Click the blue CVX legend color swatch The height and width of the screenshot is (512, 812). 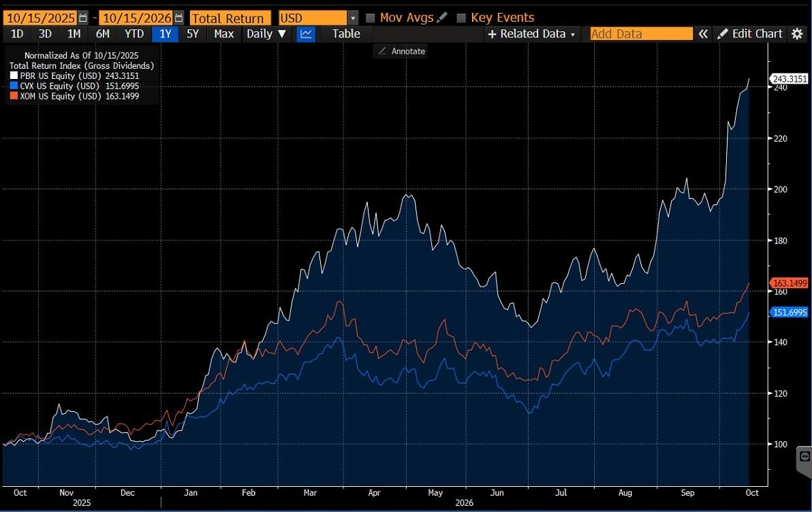[14, 86]
